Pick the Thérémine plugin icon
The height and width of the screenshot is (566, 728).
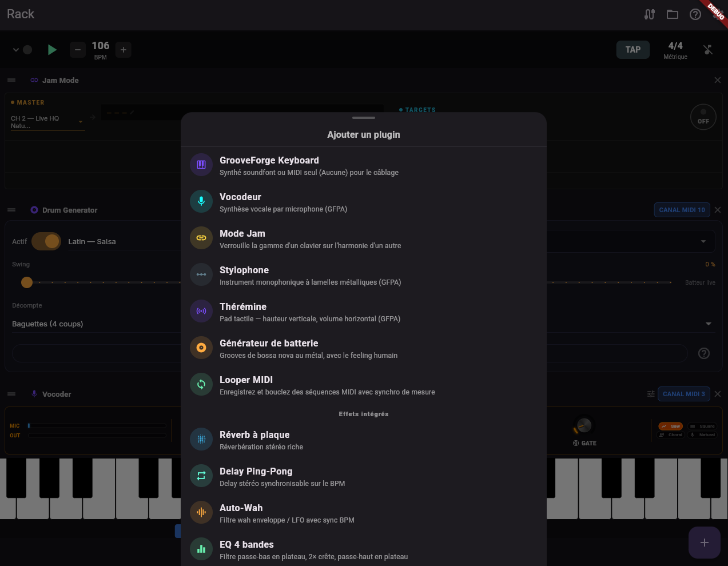click(x=201, y=311)
